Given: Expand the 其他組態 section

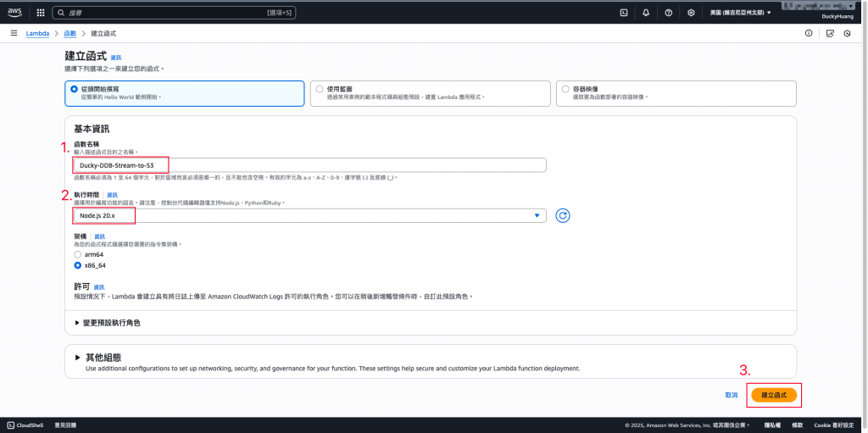Looking at the screenshot, I should coord(98,357).
